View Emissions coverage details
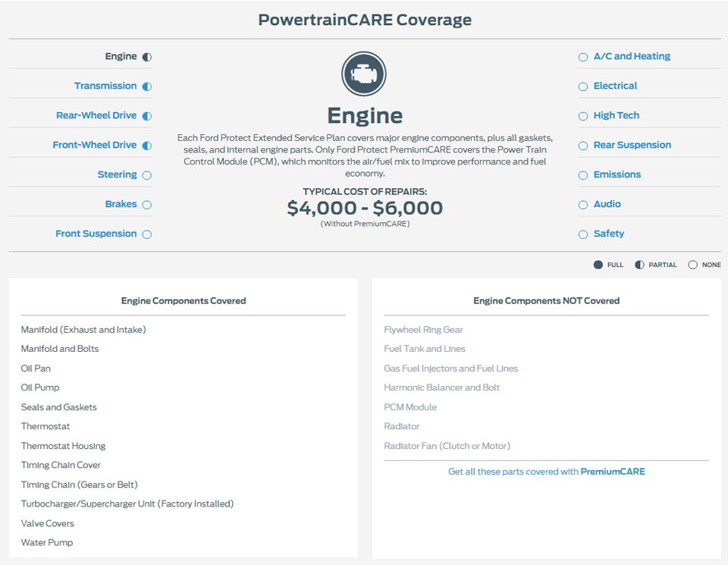 (x=617, y=174)
